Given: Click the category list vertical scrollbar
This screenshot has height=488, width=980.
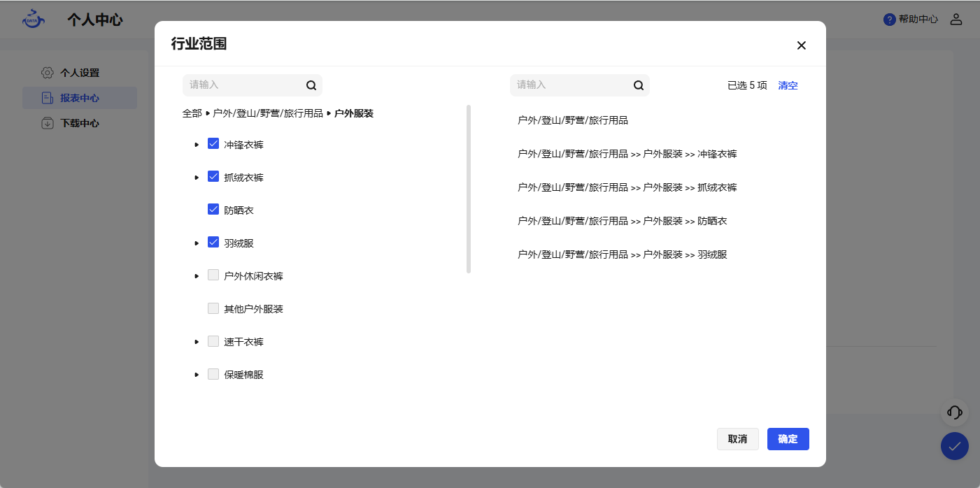Looking at the screenshot, I should pos(469,189).
